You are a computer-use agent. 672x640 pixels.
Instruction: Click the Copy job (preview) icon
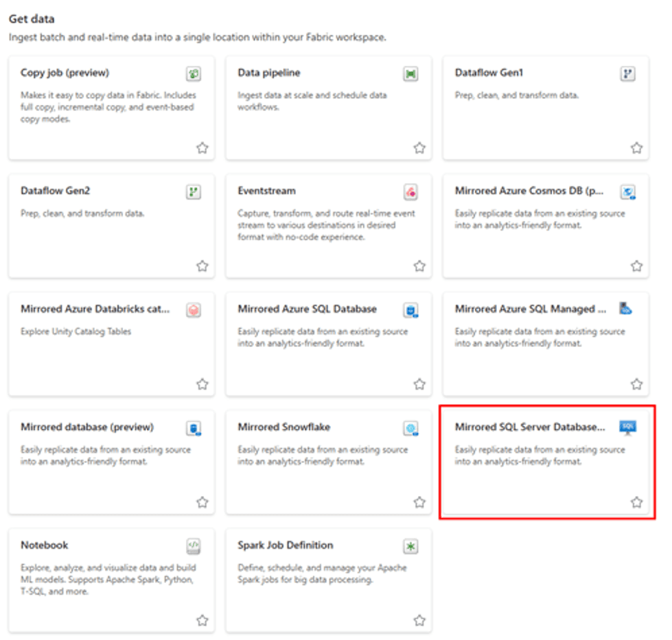[194, 73]
